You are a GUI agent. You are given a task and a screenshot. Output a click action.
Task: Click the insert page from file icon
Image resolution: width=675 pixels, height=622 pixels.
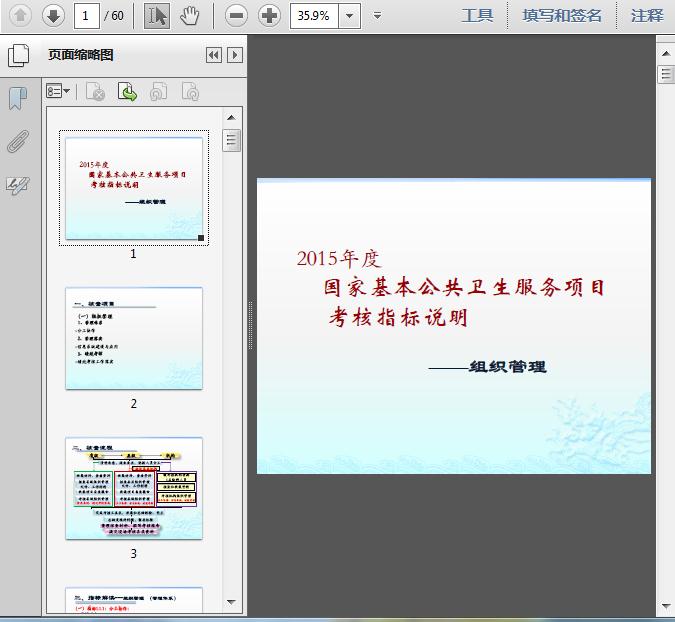pos(127,91)
